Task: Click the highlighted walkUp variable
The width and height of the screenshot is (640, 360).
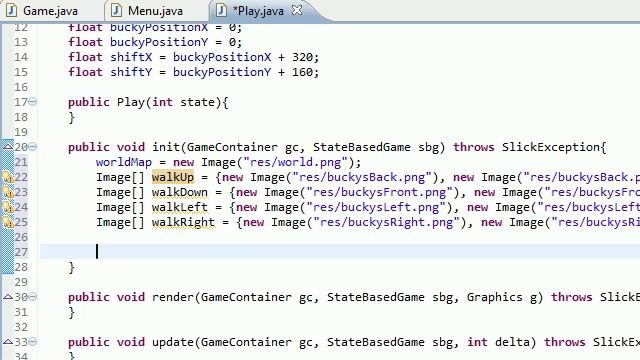Action: pos(173,178)
